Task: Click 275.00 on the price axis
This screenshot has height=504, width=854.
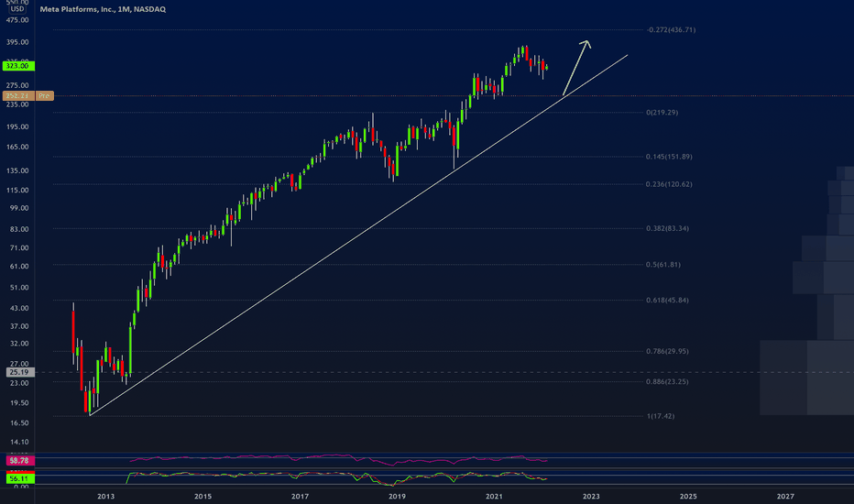Action: point(17,85)
